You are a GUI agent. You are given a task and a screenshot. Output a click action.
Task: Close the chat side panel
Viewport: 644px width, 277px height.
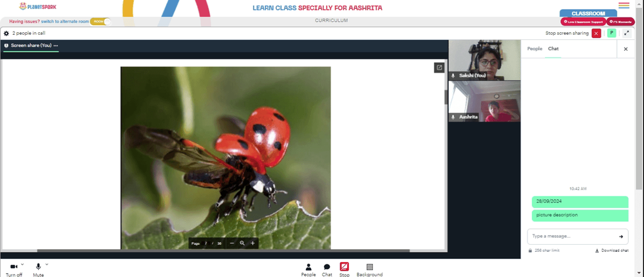(625, 49)
